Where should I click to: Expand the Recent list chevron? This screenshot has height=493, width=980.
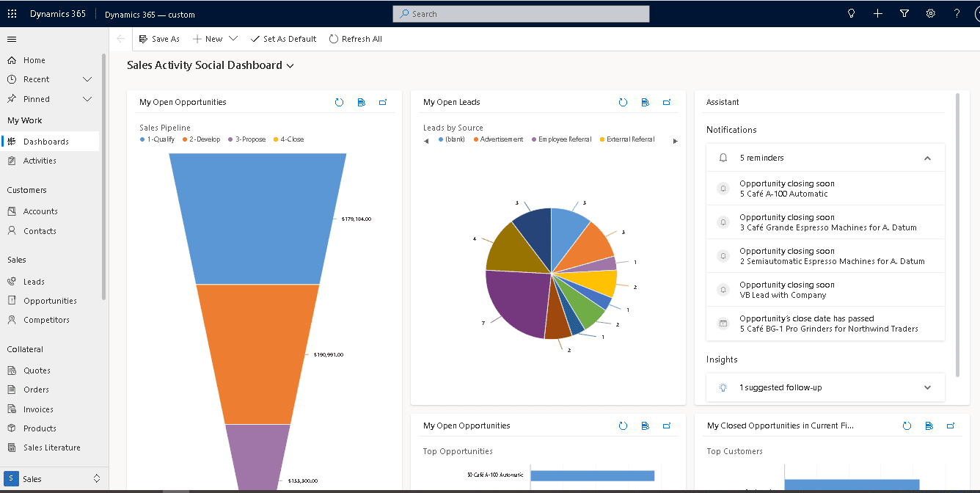coord(87,79)
